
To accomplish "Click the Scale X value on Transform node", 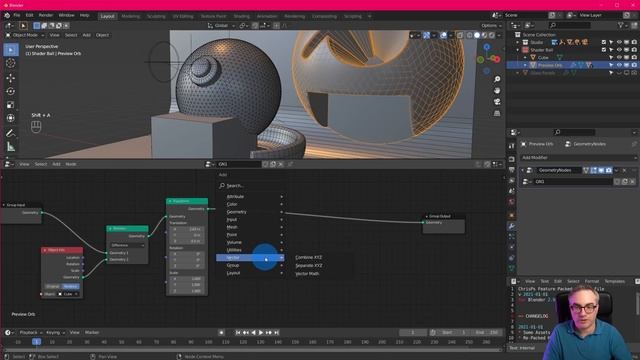I will pyautogui.click(x=187, y=279).
